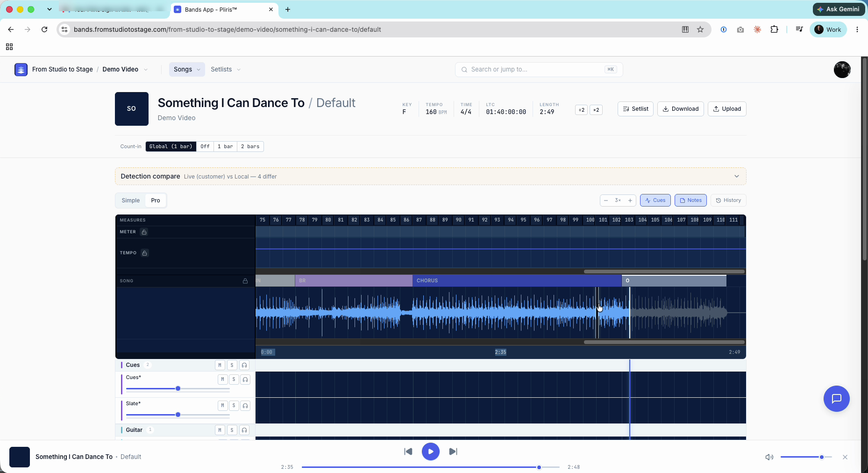
Task: Reload the page in the browser
Action: pyautogui.click(x=44, y=29)
